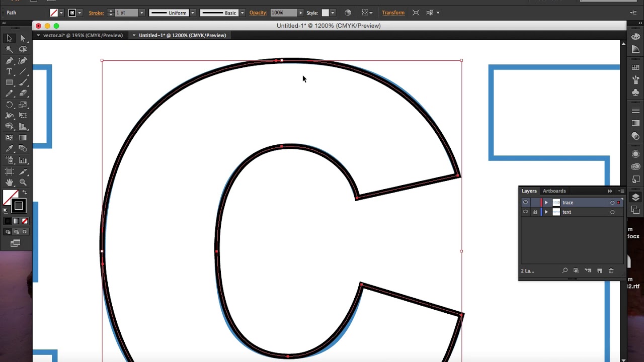Open the graphic Style dropdown
This screenshot has height=362, width=644.
click(x=333, y=13)
